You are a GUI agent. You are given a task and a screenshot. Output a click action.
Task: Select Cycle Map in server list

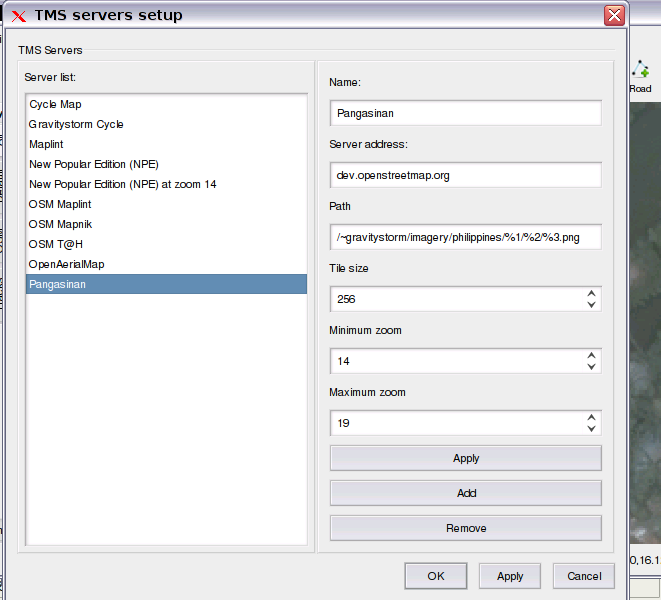click(166, 104)
